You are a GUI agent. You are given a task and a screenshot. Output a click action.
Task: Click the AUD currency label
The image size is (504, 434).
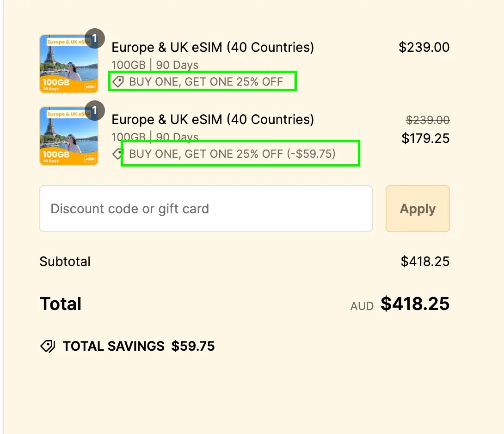coord(362,306)
